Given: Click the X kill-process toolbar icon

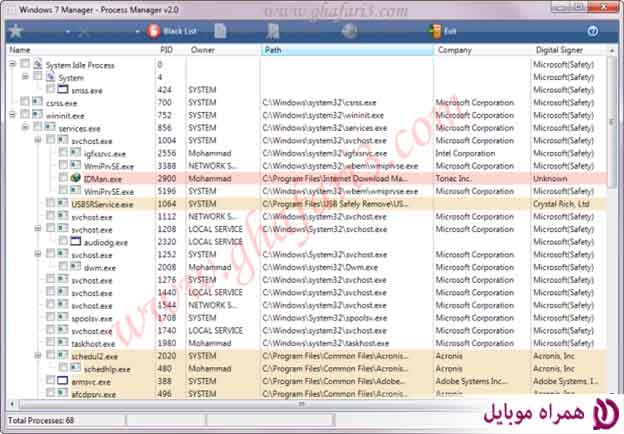Looking at the screenshot, I should pyautogui.click(x=84, y=31).
